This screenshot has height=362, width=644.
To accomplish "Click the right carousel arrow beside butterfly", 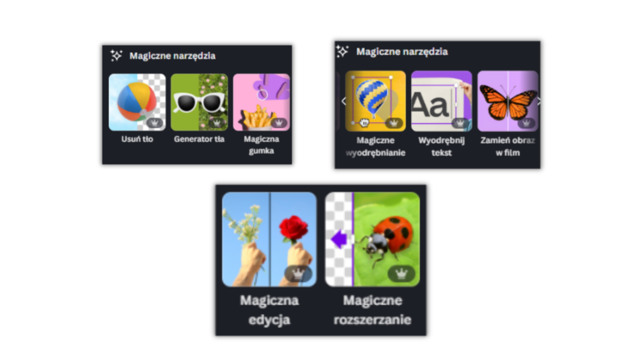I will point(539,101).
